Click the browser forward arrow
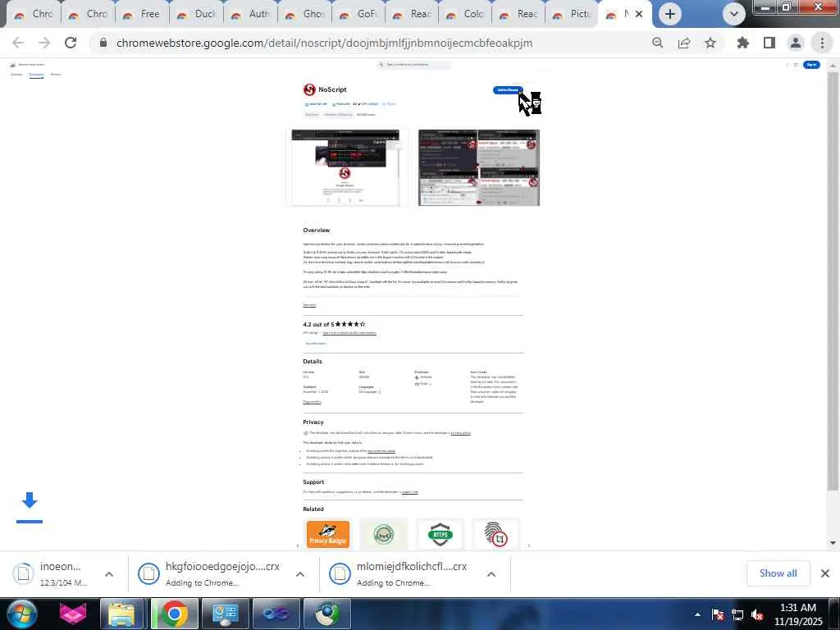840x630 pixels. tap(44, 43)
